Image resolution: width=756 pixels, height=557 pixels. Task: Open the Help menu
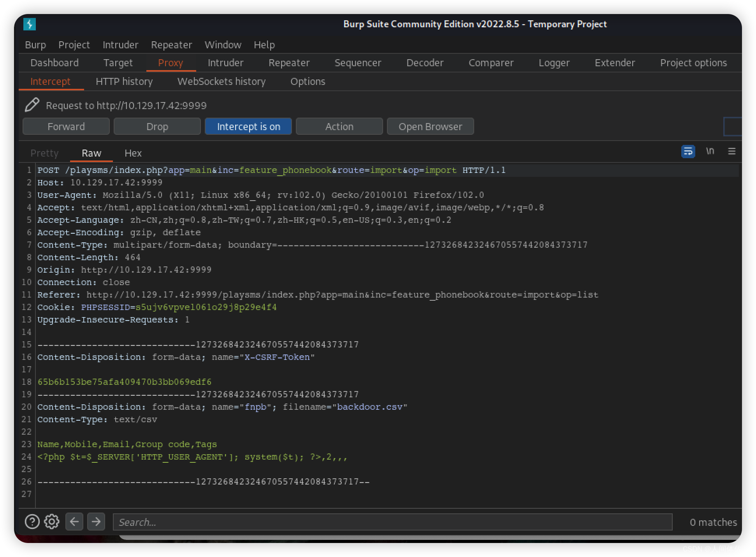pos(264,45)
